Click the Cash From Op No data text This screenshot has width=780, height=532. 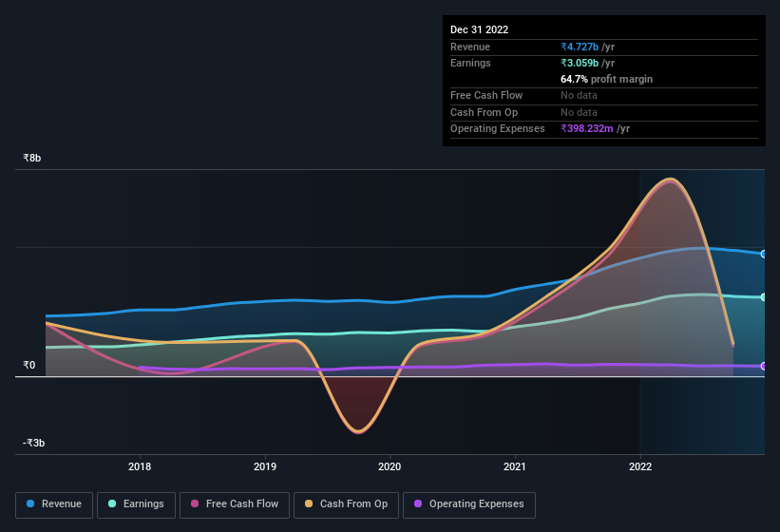coord(579,112)
